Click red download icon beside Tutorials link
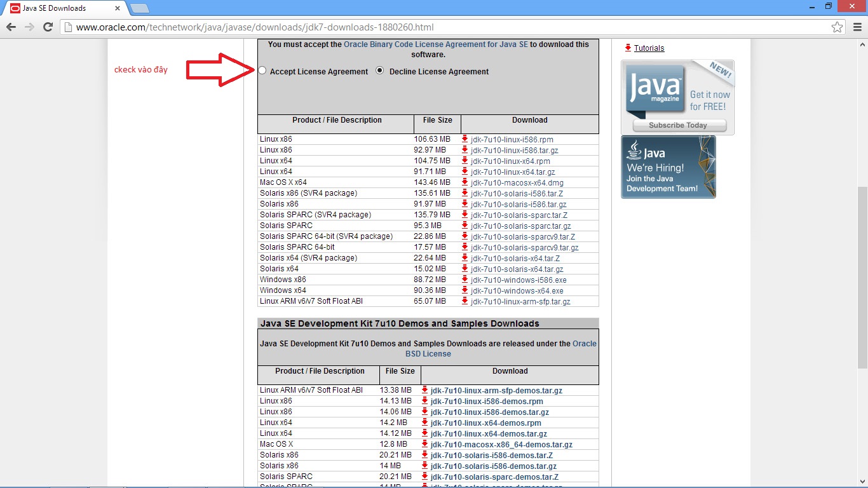Screen dimensions: 868x488 pyautogui.click(x=628, y=48)
